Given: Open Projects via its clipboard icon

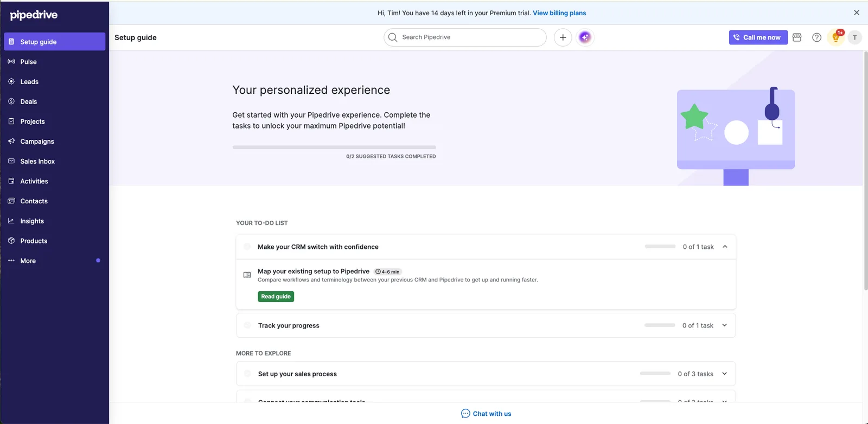Looking at the screenshot, I should tap(11, 121).
